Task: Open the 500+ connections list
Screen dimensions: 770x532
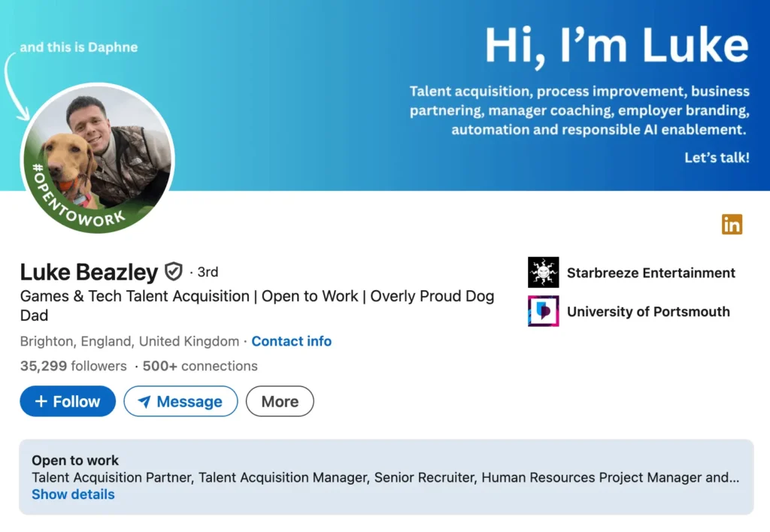Action: pyautogui.click(x=199, y=366)
